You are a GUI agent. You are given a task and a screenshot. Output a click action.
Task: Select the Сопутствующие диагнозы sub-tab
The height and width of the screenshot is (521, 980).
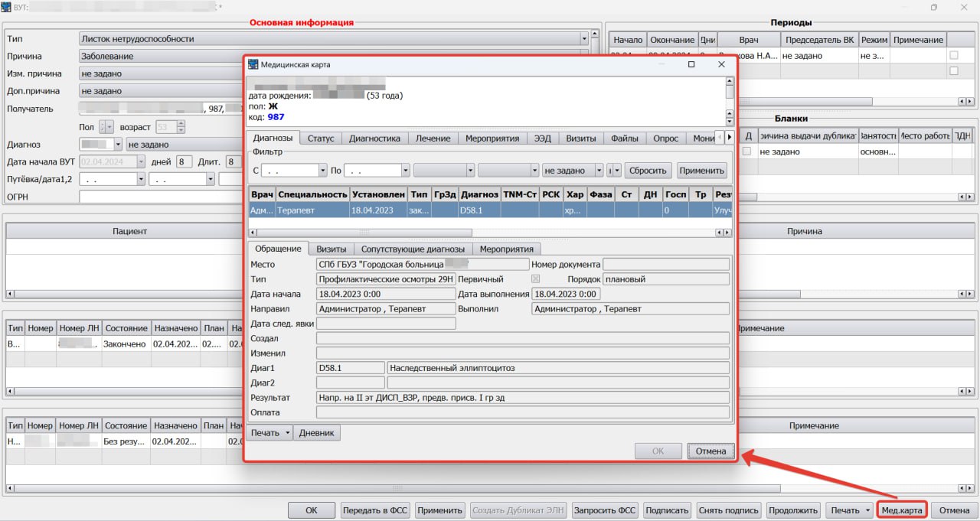pyautogui.click(x=413, y=249)
